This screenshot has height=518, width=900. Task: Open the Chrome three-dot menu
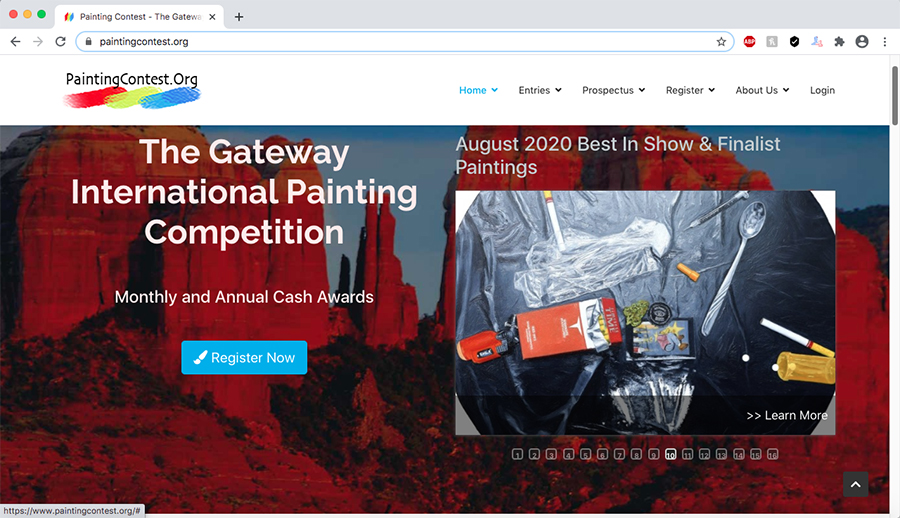click(x=885, y=41)
